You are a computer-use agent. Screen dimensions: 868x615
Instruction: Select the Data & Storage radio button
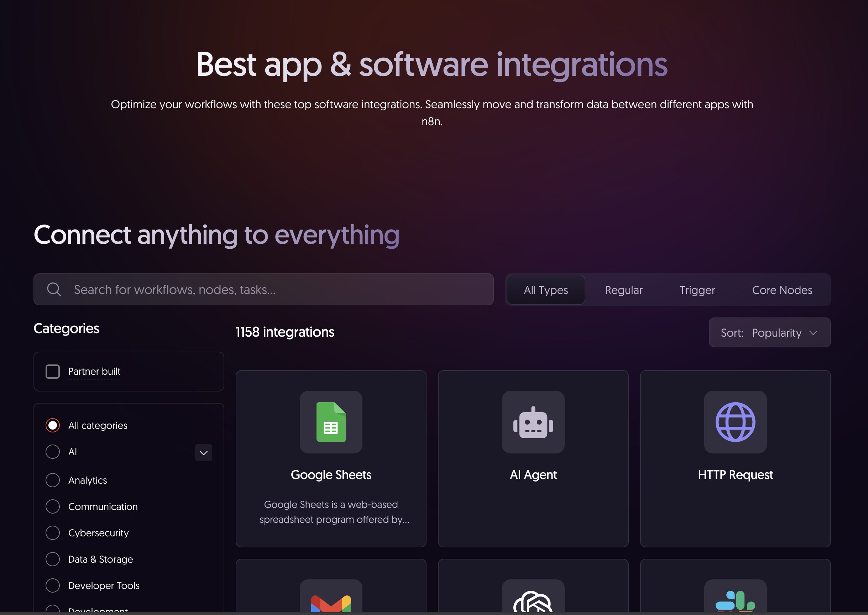[53, 559]
